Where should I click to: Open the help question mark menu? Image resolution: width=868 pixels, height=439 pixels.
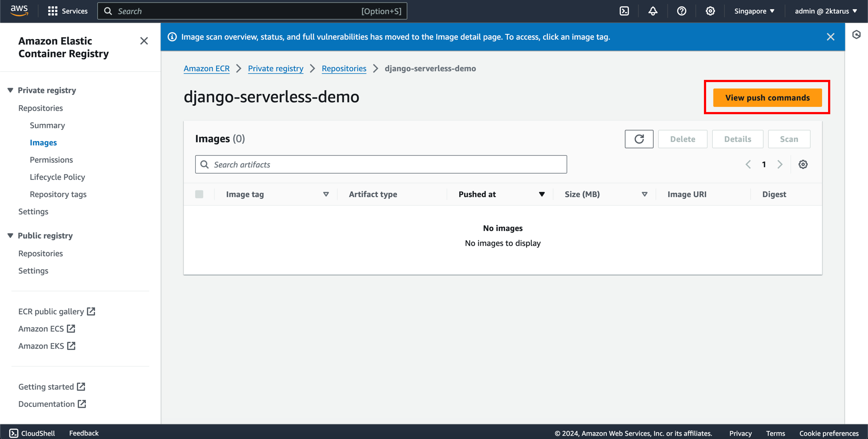coord(681,11)
